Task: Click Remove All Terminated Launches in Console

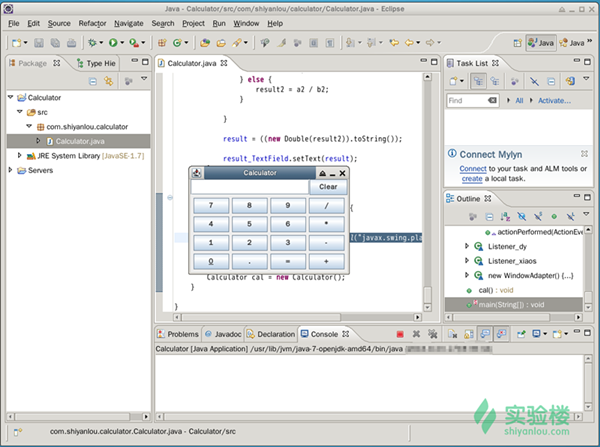Action: point(433,334)
